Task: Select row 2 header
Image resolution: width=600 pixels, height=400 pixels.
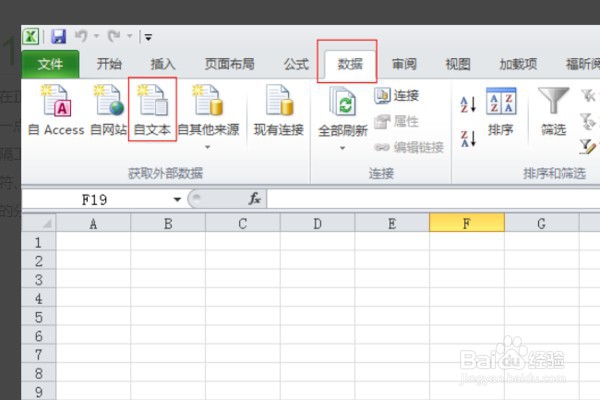Action: coord(39,261)
